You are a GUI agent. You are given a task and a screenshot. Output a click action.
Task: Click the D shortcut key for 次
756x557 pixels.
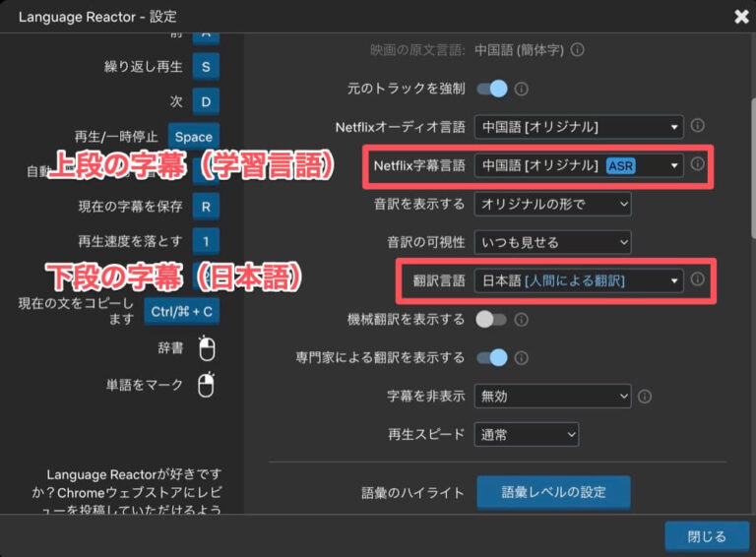[206, 101]
